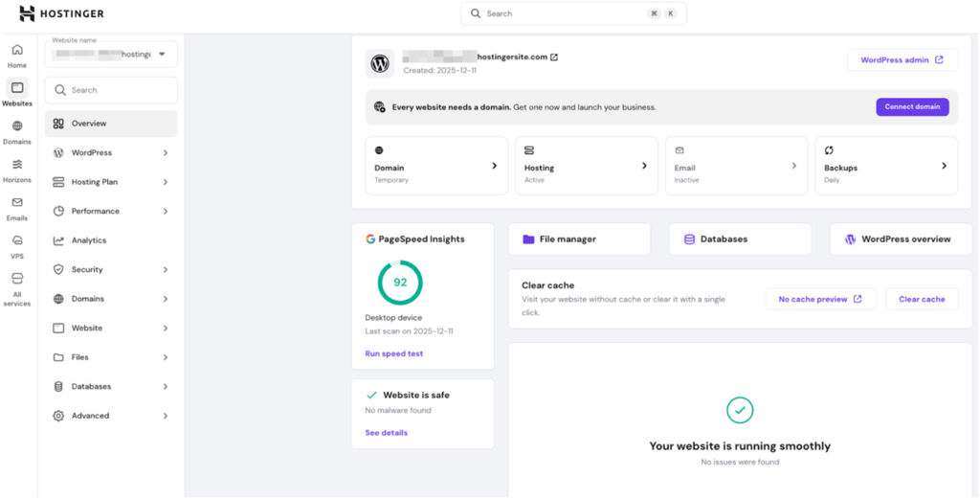
Task: Click the Hosting Plan server icon
Action: tap(58, 182)
